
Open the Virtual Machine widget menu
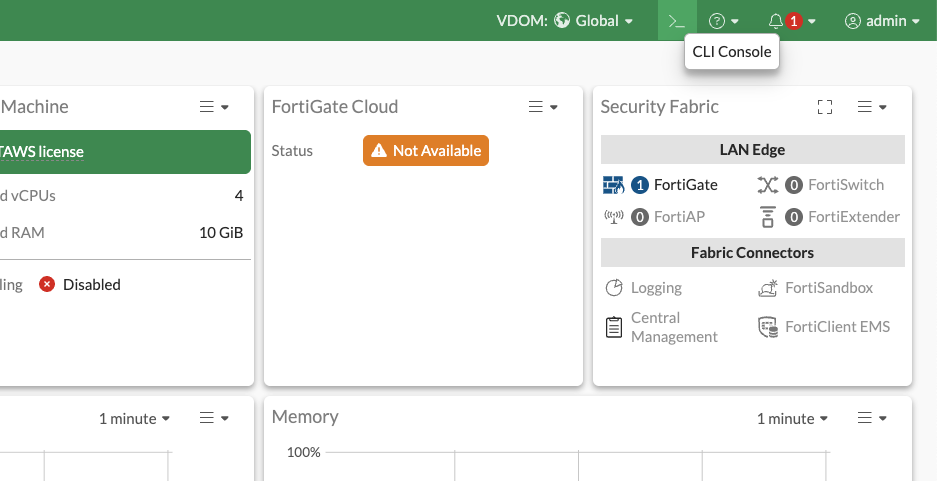click(x=214, y=107)
